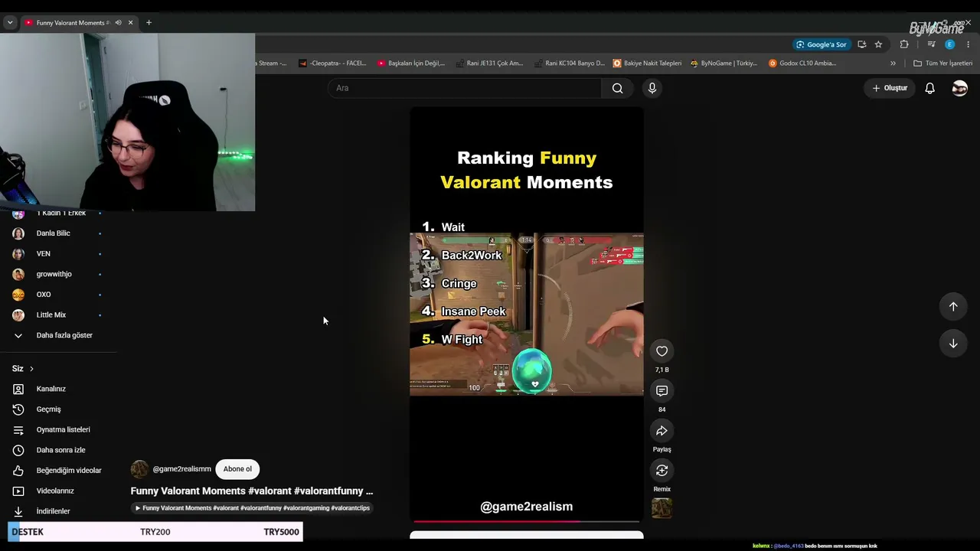Image resolution: width=980 pixels, height=551 pixels.
Task: Open the Cleopatra FACEIT bookmark
Action: [x=332, y=64]
